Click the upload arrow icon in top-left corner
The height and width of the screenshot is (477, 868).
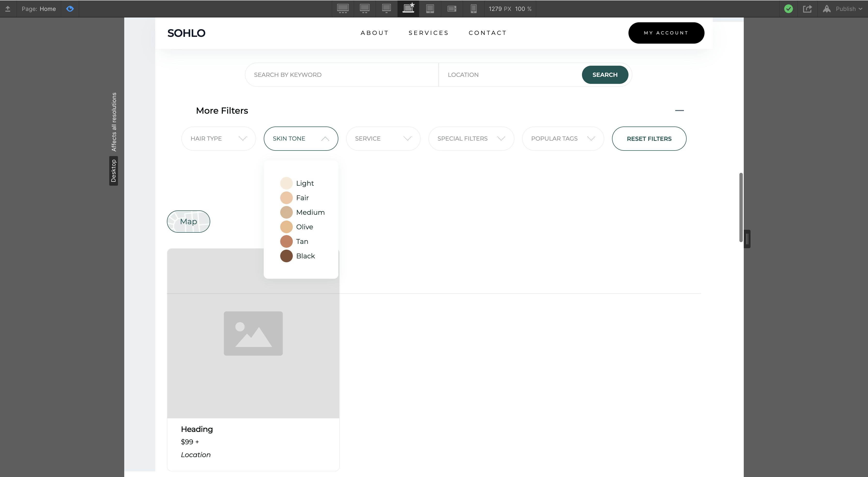tap(8, 9)
